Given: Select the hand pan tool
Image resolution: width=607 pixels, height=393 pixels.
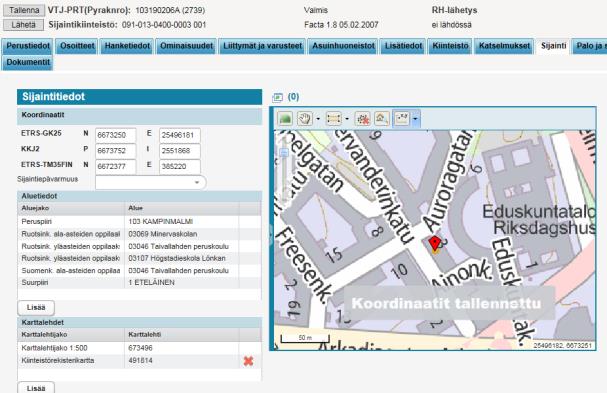Looking at the screenshot, I should (x=305, y=118).
